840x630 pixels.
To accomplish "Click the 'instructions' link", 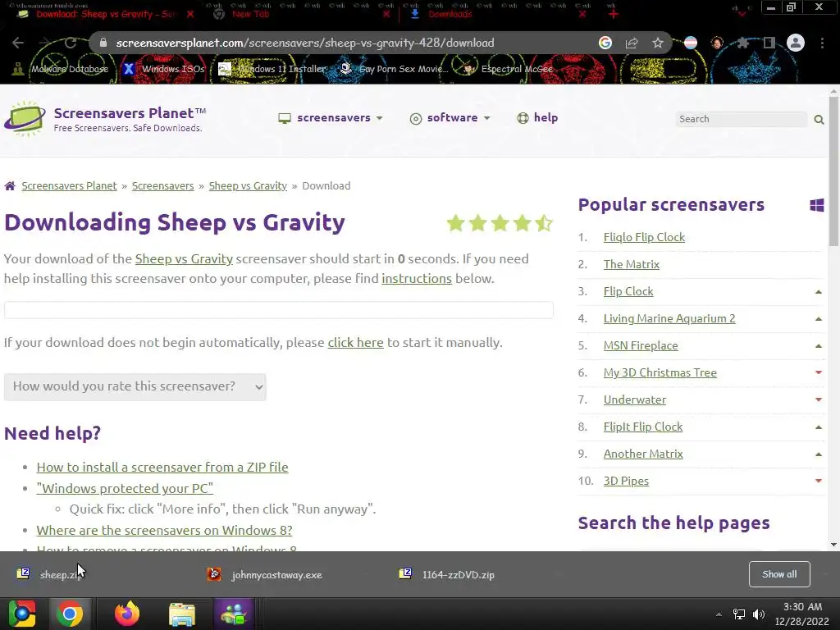I will [417, 279].
